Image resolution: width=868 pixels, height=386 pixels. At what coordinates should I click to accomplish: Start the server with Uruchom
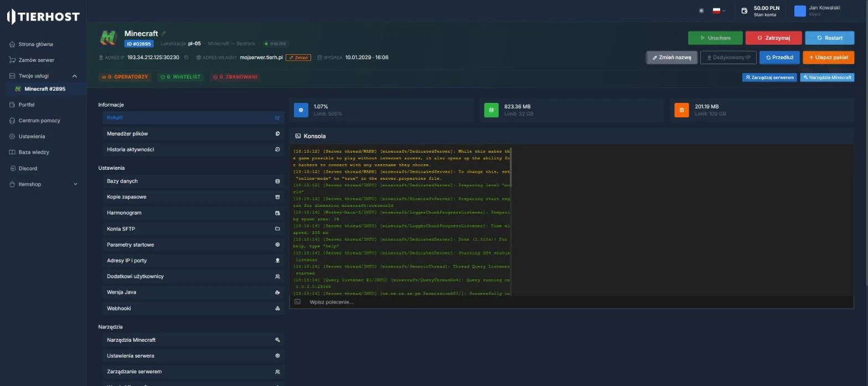[715, 38]
